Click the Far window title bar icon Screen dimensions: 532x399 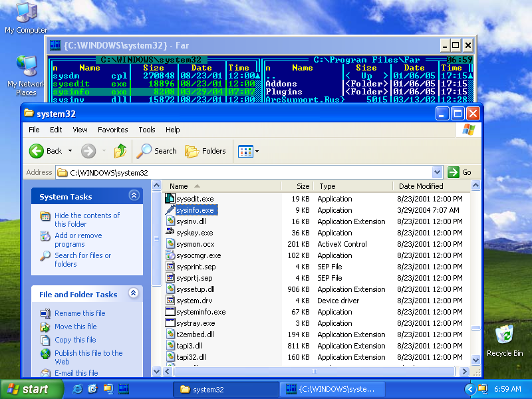55,45
